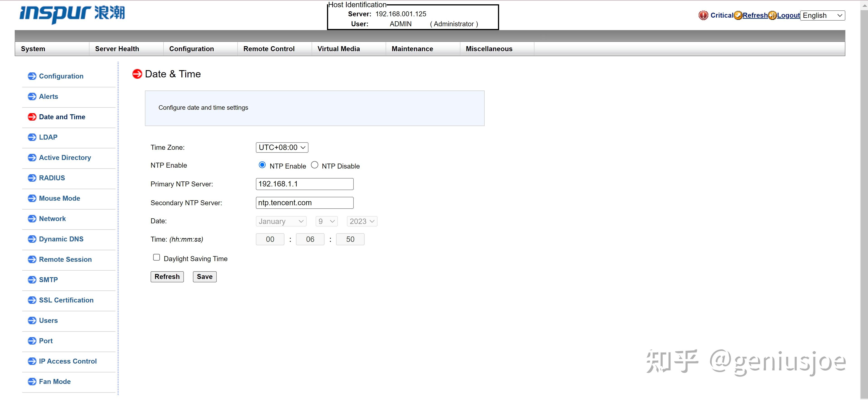This screenshot has height=400, width=868.
Task: Click the red Critical alert icon
Action: 703,15
